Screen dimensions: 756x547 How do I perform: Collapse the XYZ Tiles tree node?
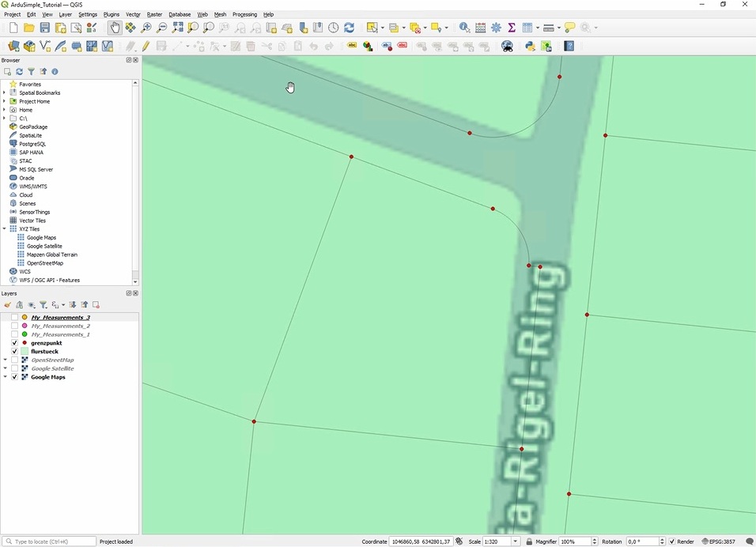(5, 229)
